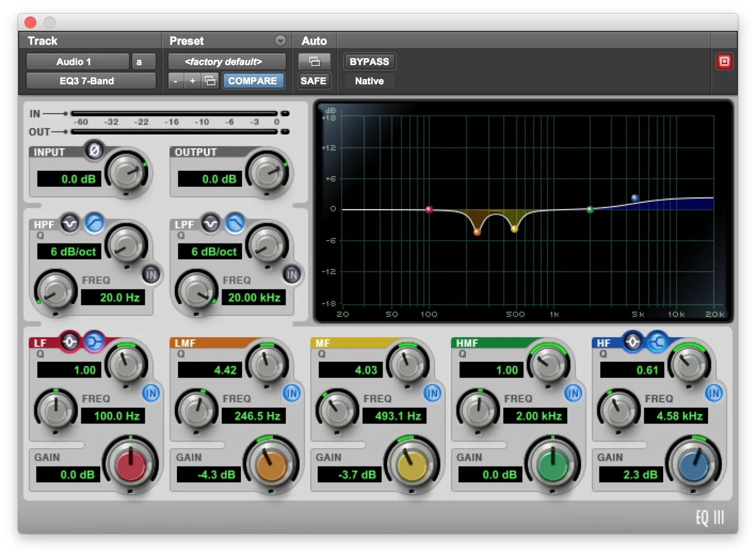The image size is (756, 556).
Task: Click the Native format label
Action: [369, 81]
